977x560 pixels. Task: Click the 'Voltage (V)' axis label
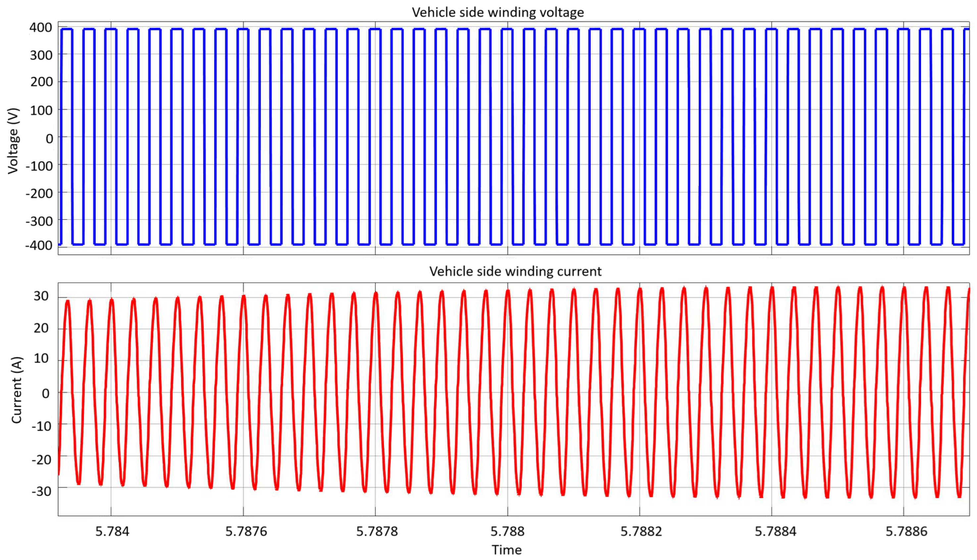coord(13,141)
